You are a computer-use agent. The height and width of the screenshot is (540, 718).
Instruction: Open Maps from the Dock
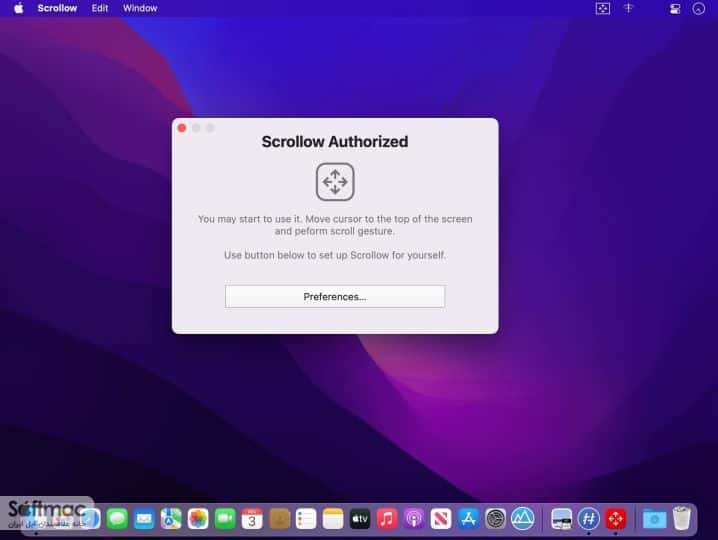pos(171,519)
